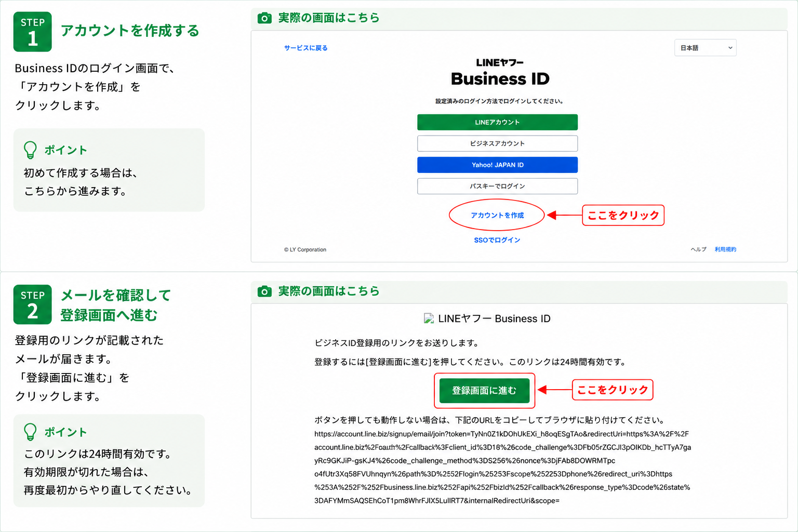Screen dimensions: 798x532
Task: Click the lightbulb icon in Step 1's ポイント box
Action: (31, 150)
